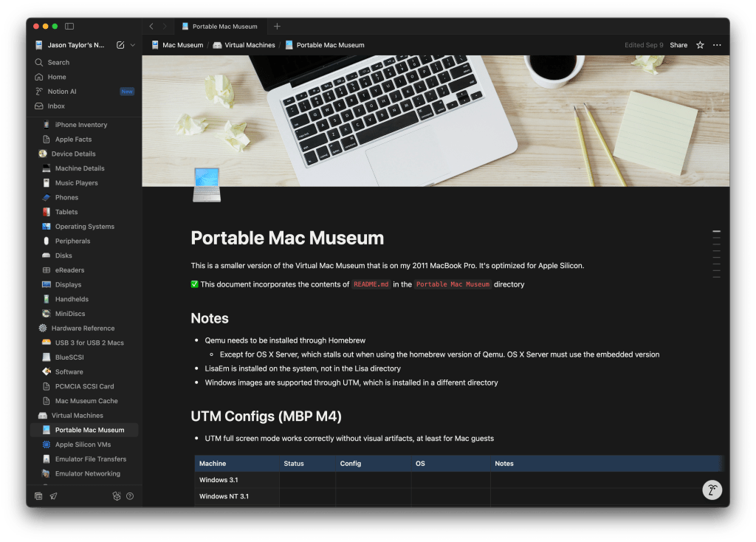Open Notion AI from the sidebar
Screen dimensions: 756x542
tap(62, 92)
